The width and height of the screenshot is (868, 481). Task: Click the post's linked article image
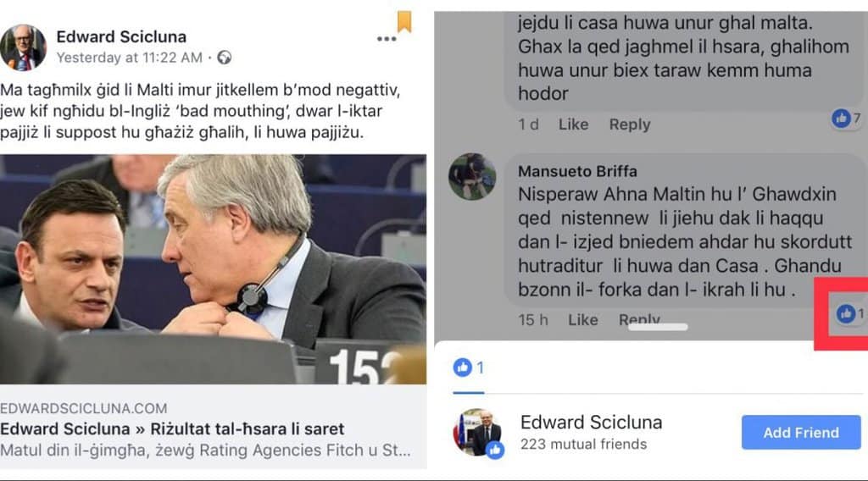pyautogui.click(x=213, y=269)
